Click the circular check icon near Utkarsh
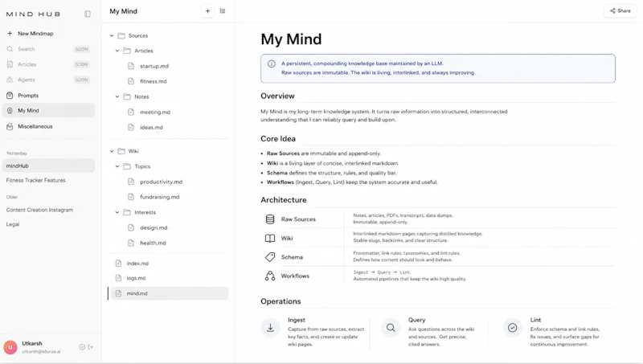 (x=82, y=347)
